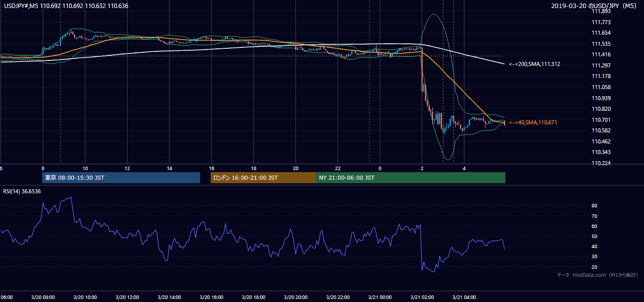Click price axis label 110.224
The width and height of the screenshot is (644, 302).
[x=601, y=163]
